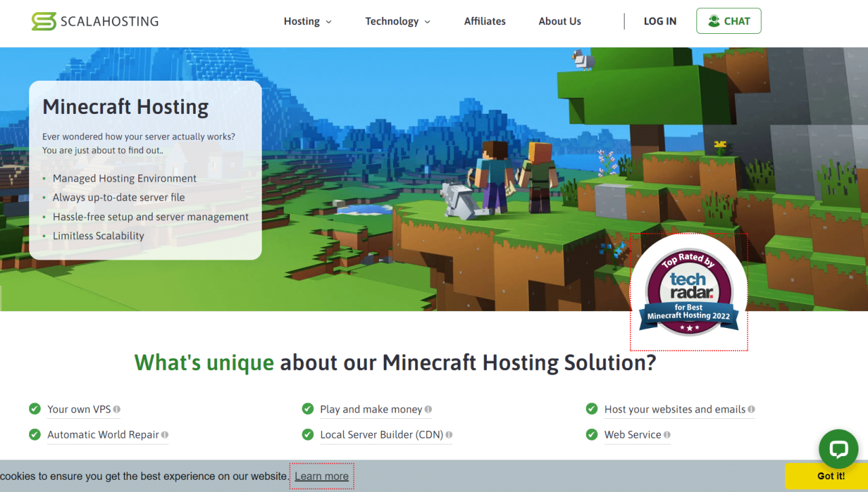
Task: Start a CHAT from the header button
Action: [x=729, y=21]
